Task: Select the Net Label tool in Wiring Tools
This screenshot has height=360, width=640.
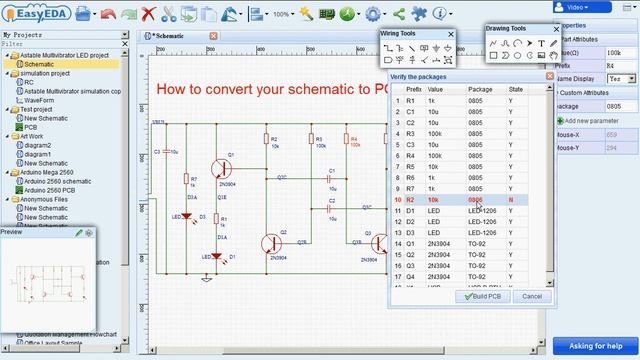Action: point(424,49)
